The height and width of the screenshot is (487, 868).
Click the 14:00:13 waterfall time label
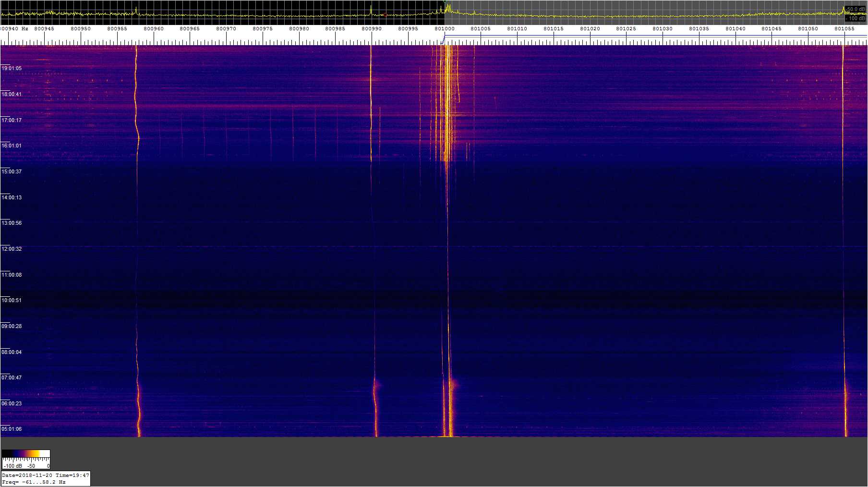coord(12,198)
